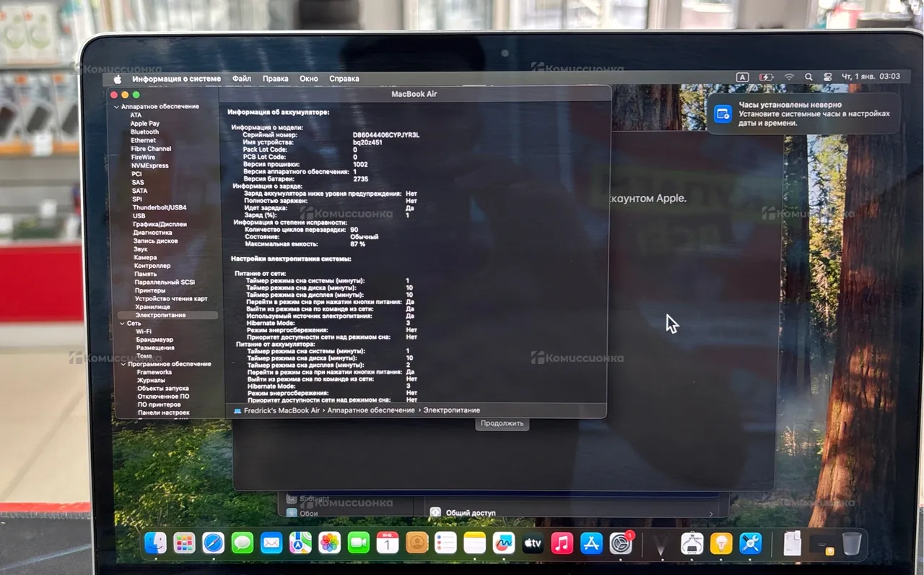Open the Photos app in Dock
The height and width of the screenshot is (575, 924).
330,542
